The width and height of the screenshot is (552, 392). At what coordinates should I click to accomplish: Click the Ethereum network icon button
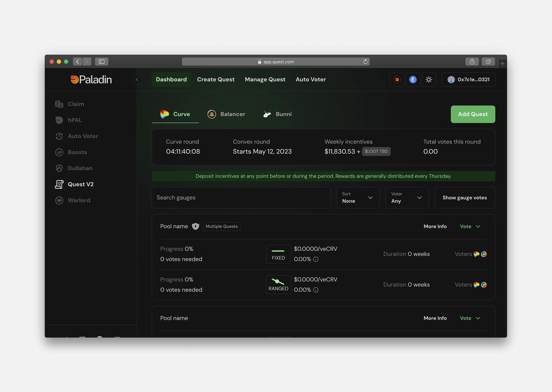pyautogui.click(x=413, y=79)
